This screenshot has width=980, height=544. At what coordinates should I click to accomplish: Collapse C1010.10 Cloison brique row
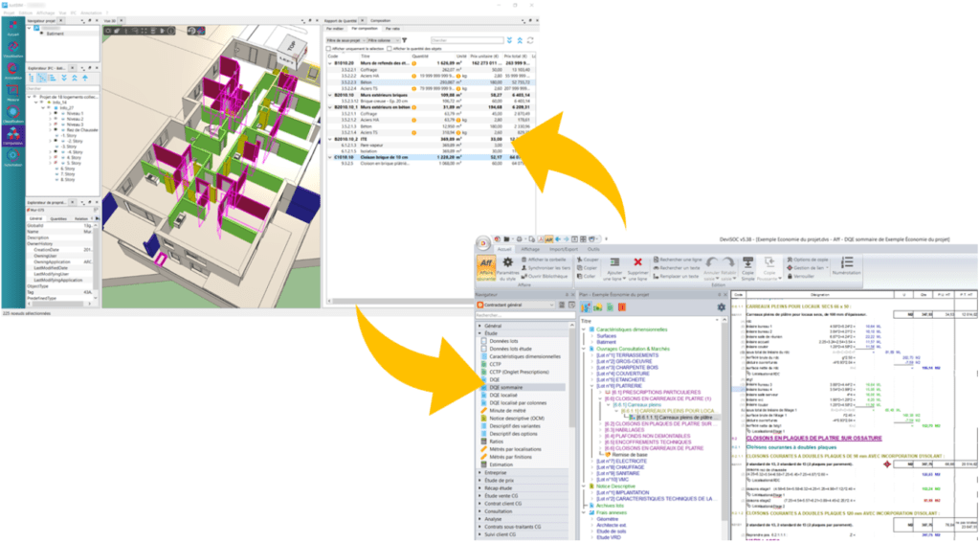330,158
